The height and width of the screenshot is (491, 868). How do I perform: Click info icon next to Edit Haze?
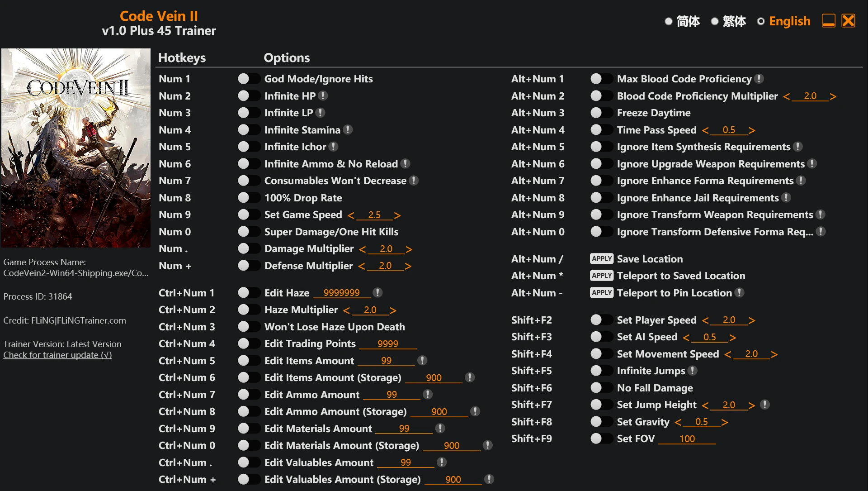(x=377, y=293)
